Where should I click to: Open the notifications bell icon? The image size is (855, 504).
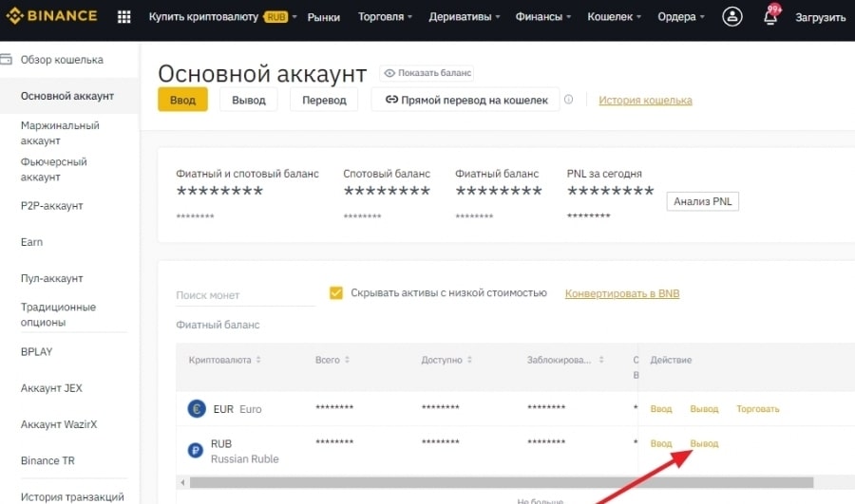click(x=770, y=16)
